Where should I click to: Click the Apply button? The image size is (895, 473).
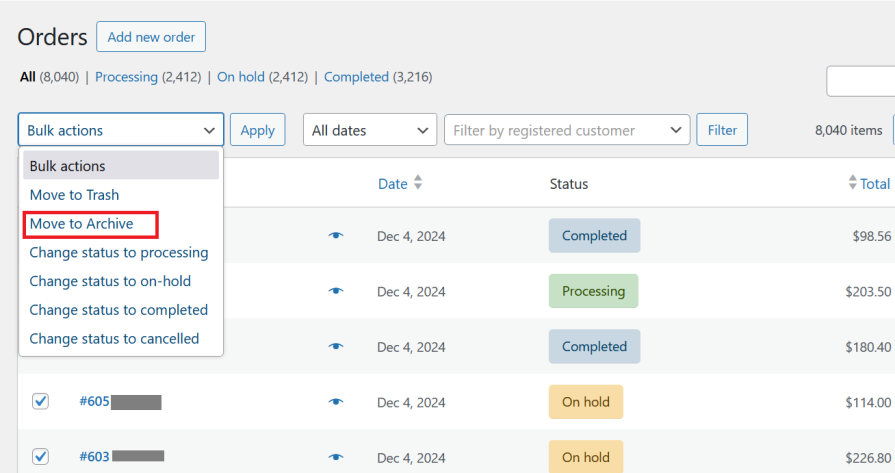[x=257, y=130]
